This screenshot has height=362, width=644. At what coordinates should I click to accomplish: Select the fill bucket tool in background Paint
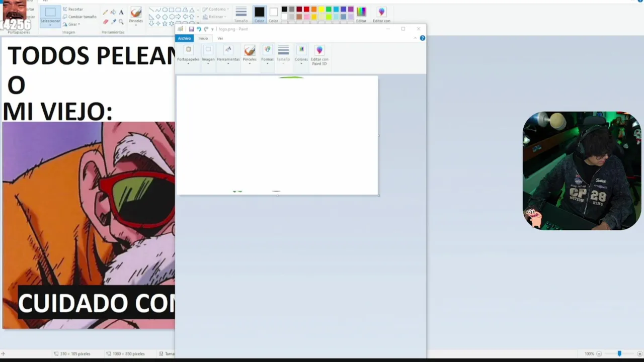click(x=113, y=12)
